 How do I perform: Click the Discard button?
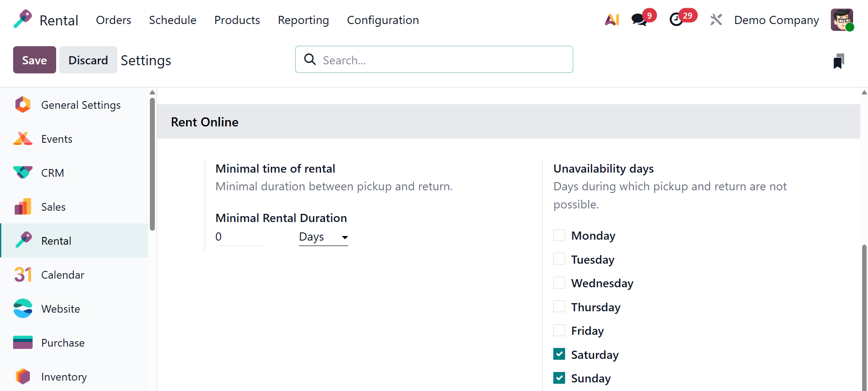pos(88,60)
